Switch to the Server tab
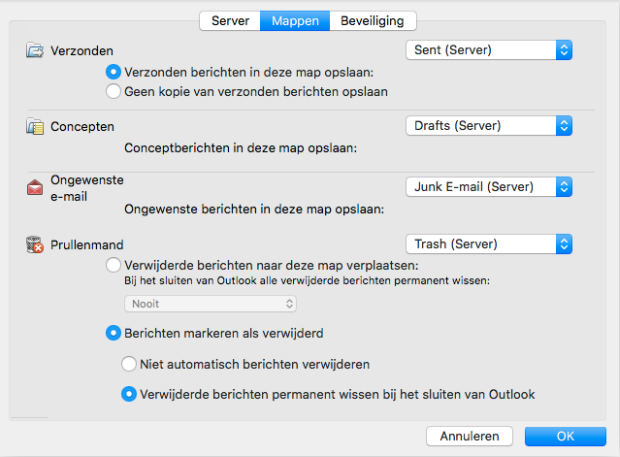 pos(229,21)
